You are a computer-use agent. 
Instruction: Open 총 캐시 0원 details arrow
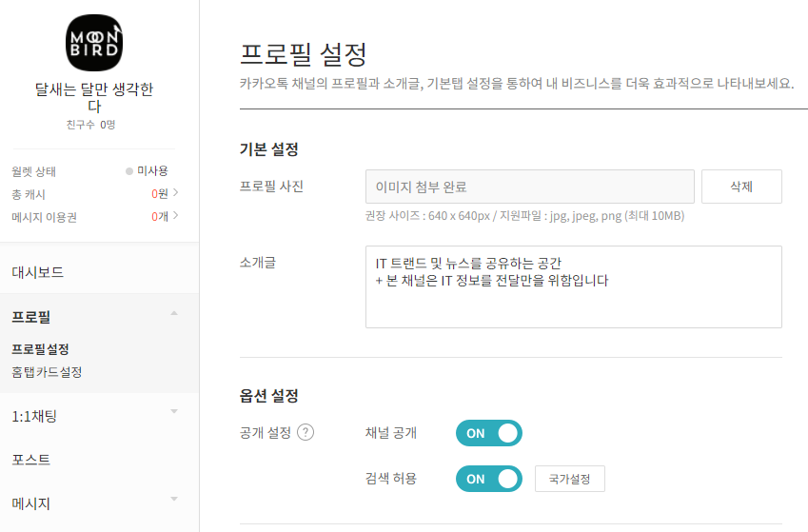[x=176, y=192]
